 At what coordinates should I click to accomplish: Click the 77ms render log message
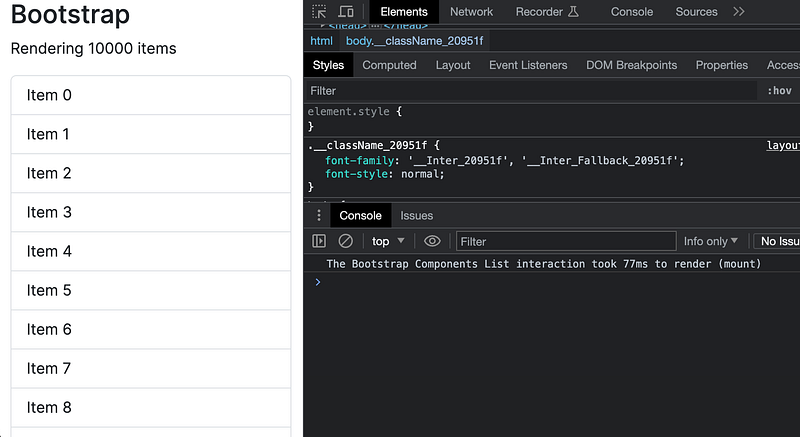click(x=543, y=264)
